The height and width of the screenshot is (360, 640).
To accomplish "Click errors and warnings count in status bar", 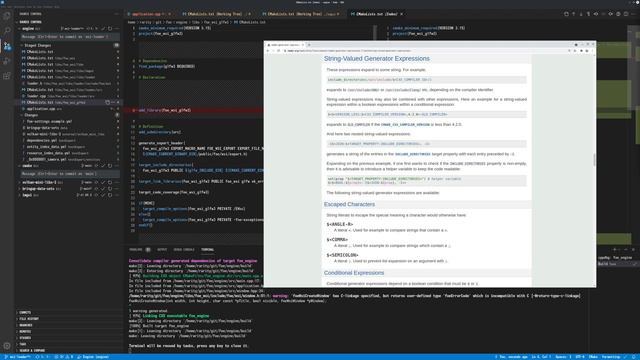I will pyautogui.click(x=64, y=357).
